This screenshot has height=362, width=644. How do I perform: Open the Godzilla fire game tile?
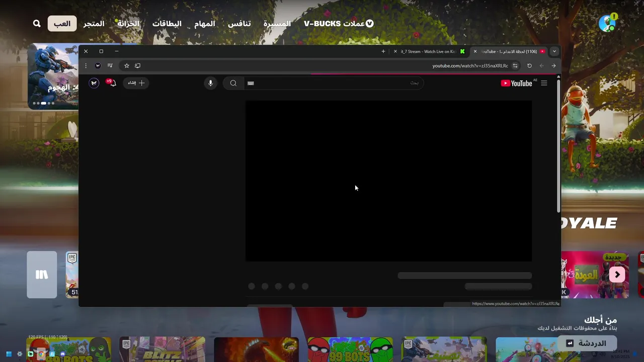tap(256, 349)
